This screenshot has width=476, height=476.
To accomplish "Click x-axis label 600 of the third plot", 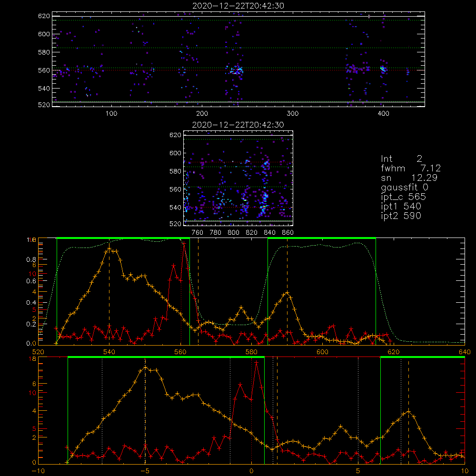I will tap(322, 352).
